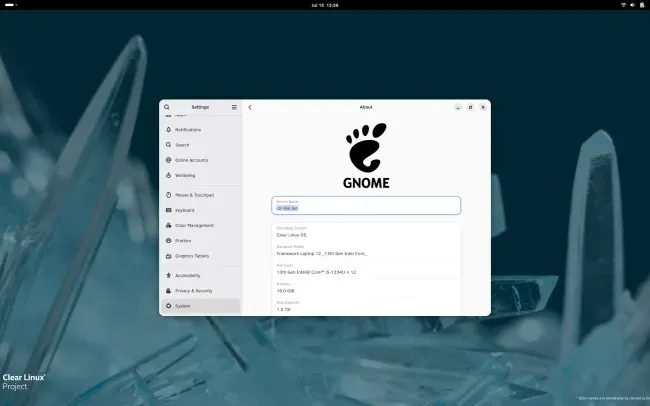The height and width of the screenshot is (406, 650).
Task: Click the Color Management icon in sidebar
Action: [x=168, y=225]
